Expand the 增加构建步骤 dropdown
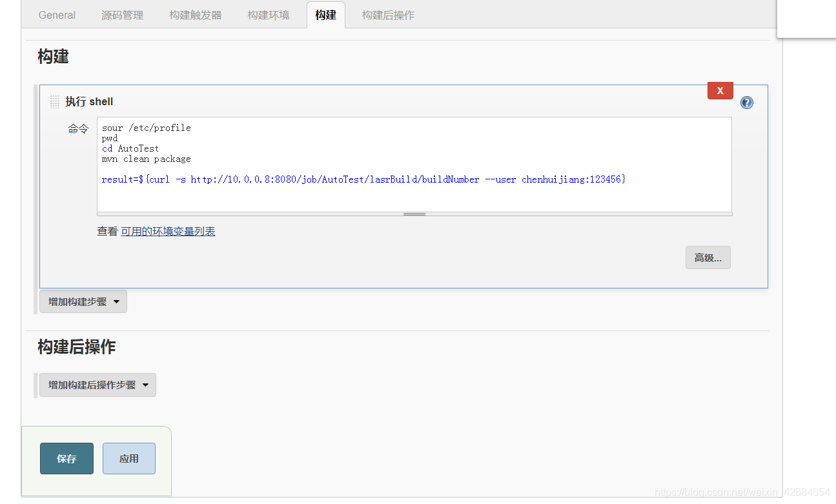Image resolution: width=836 pixels, height=504 pixels. click(83, 301)
